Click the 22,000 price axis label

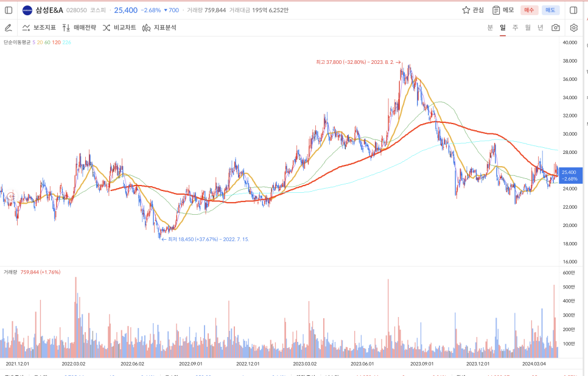[x=570, y=207]
